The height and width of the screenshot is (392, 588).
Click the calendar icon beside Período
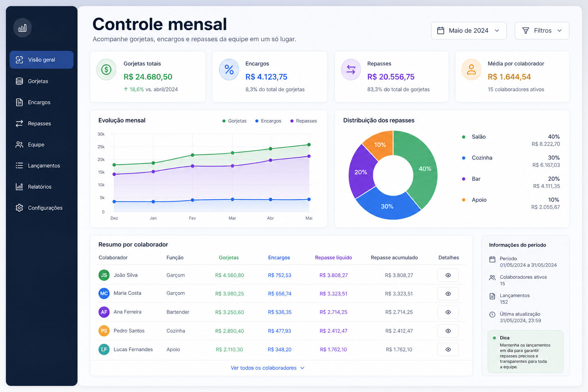pos(492,259)
